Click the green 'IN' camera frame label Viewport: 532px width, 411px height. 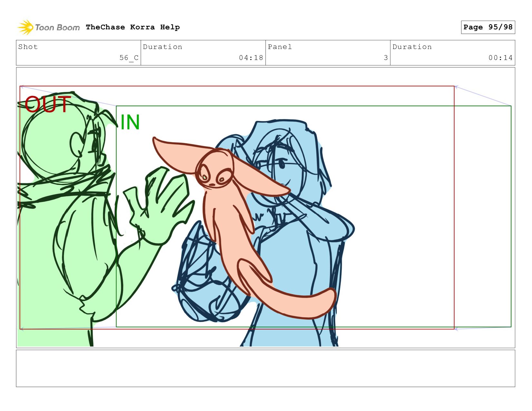point(130,122)
